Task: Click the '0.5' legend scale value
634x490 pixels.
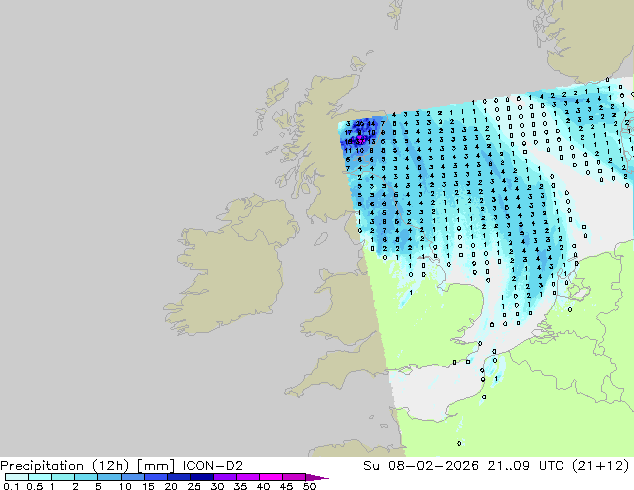Action: (34, 486)
